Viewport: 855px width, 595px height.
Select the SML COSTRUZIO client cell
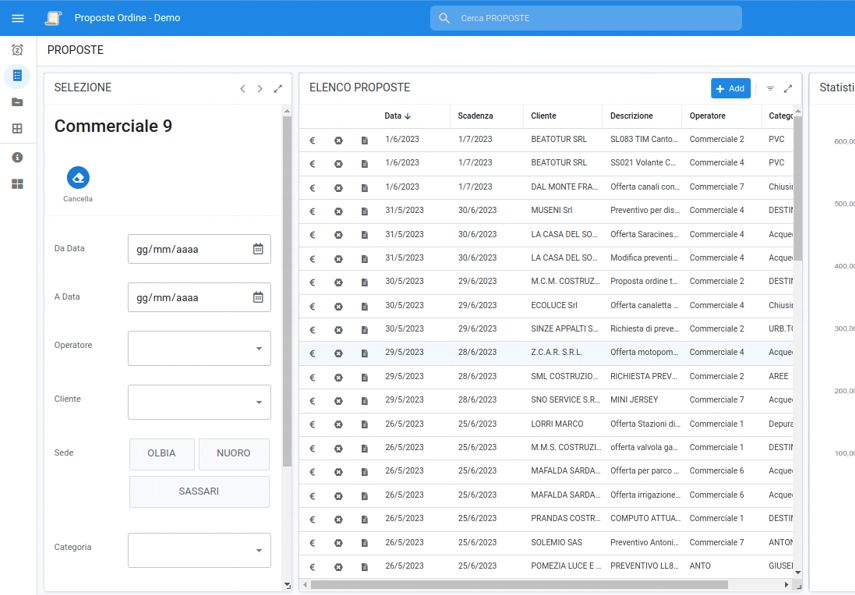(x=564, y=376)
